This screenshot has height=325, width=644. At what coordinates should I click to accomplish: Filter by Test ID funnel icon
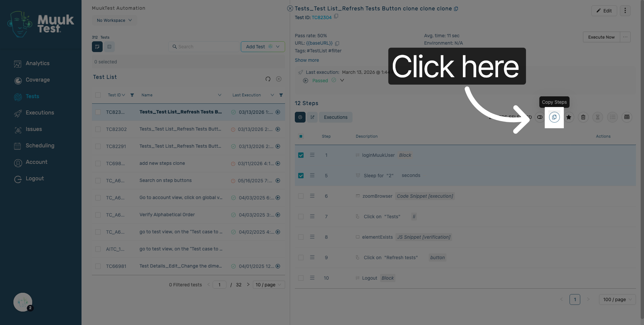point(132,95)
